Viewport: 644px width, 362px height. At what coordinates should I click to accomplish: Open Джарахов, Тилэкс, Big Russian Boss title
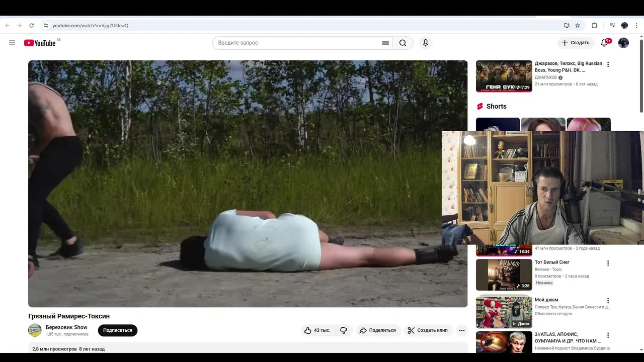pos(569,67)
